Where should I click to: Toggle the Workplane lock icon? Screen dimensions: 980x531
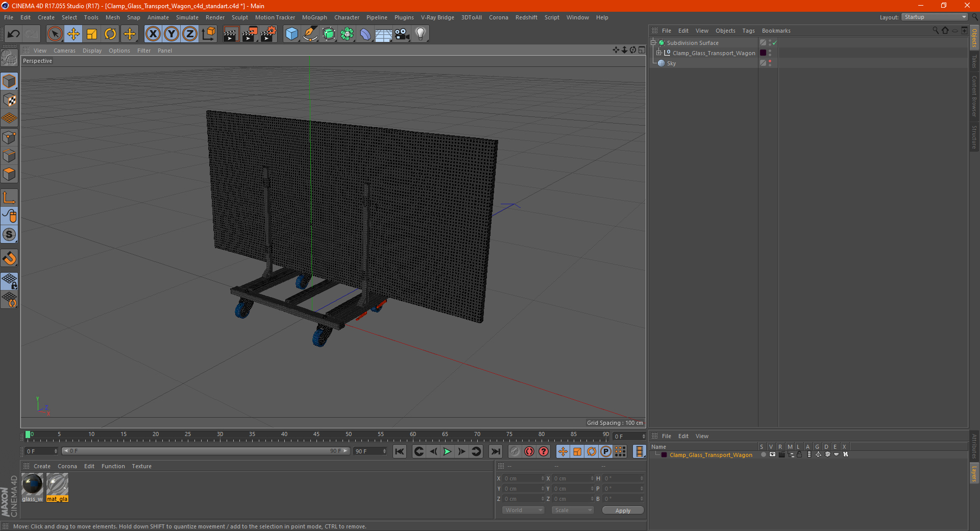point(9,281)
